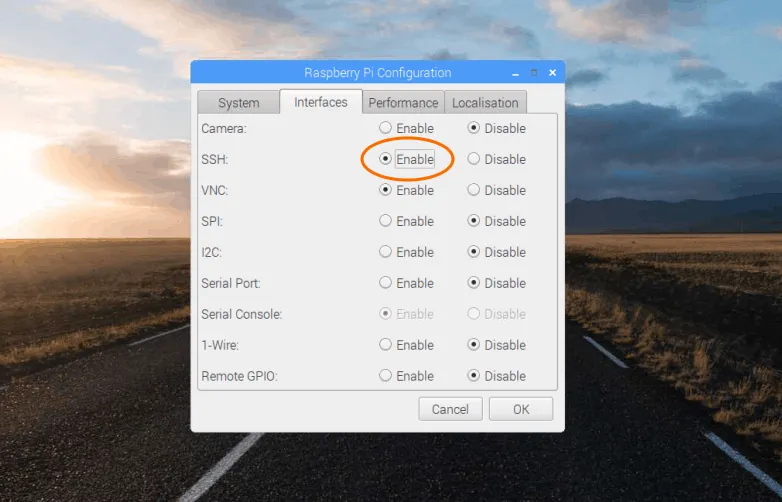Click greyed Disable for Serial Console
The width and height of the screenshot is (782, 502).
click(496, 314)
